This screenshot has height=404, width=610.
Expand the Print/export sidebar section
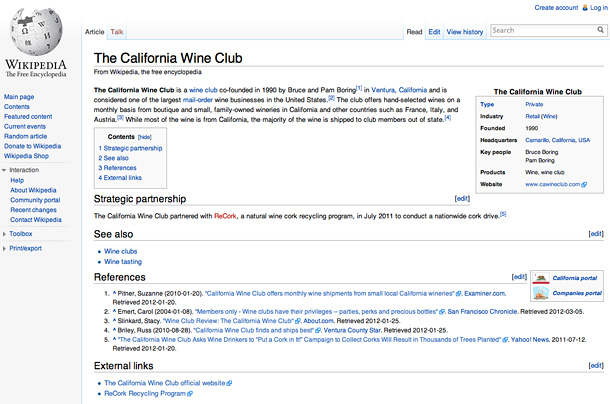click(4, 248)
